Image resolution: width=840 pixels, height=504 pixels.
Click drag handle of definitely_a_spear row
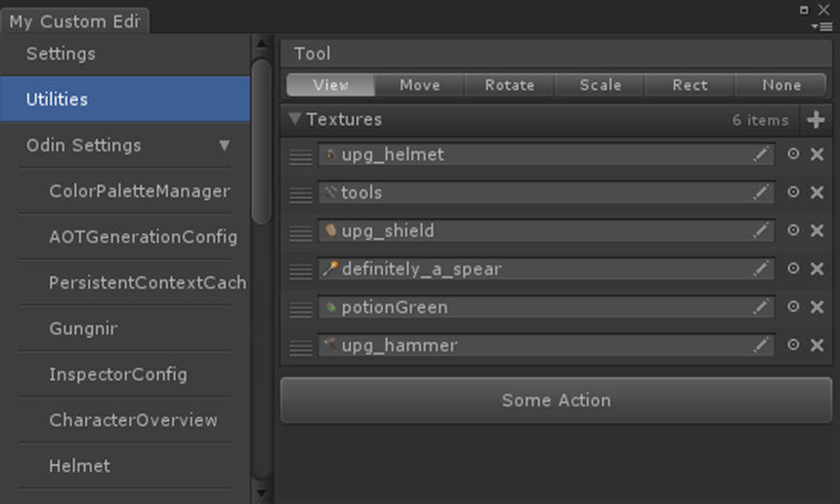301,272
